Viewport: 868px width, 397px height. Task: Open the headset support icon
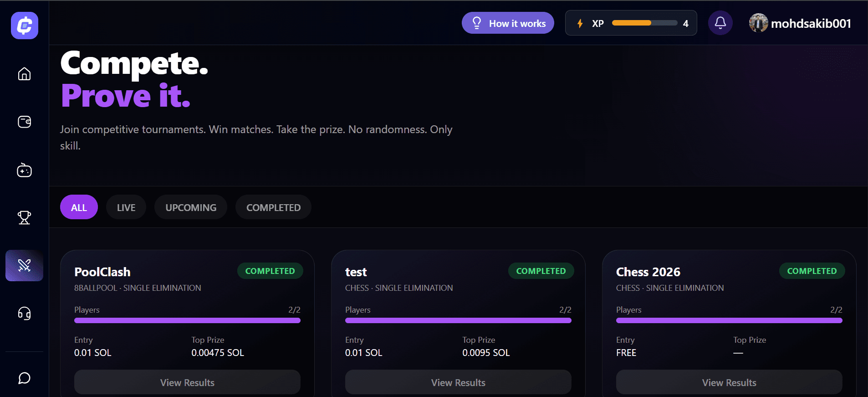pos(25,314)
